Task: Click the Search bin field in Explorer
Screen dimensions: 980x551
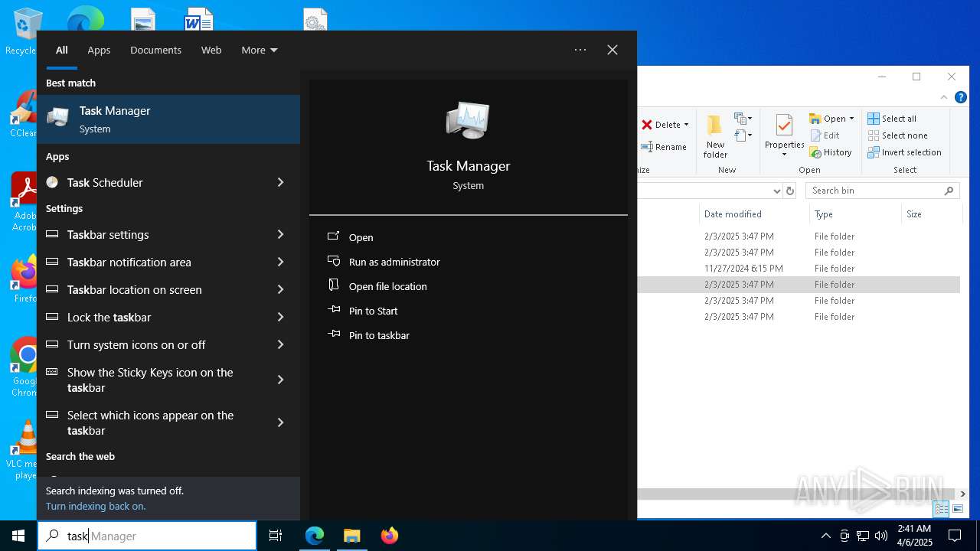Action: (x=884, y=191)
